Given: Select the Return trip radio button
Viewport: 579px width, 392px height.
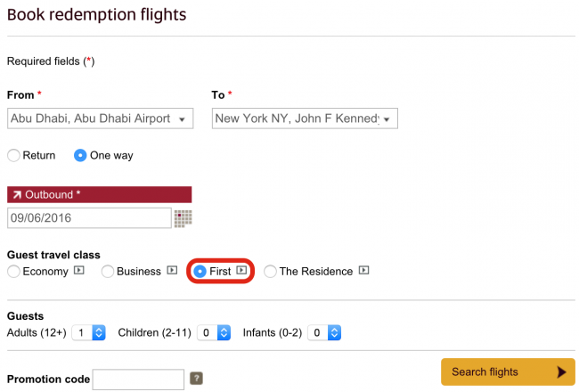Looking at the screenshot, I should (13, 156).
